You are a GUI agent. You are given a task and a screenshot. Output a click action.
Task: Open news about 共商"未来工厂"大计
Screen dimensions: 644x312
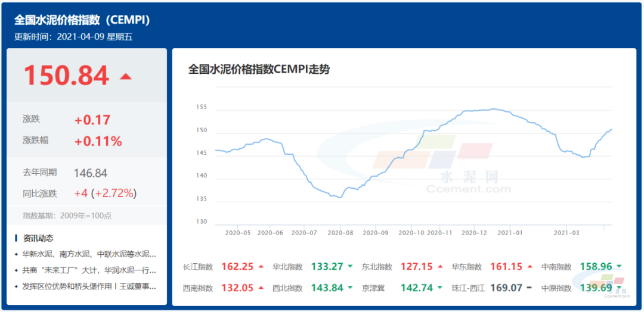89,270
